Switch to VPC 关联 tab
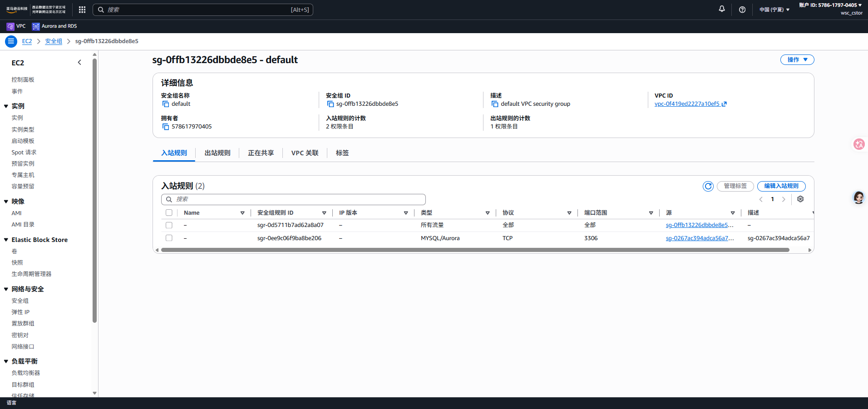This screenshot has width=868, height=409. click(305, 153)
